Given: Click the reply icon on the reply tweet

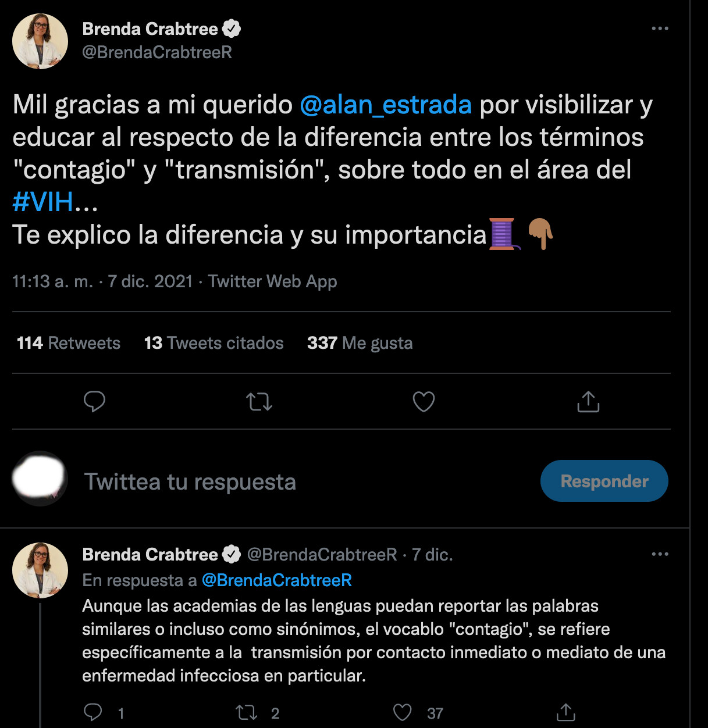Looking at the screenshot, I should (x=92, y=711).
